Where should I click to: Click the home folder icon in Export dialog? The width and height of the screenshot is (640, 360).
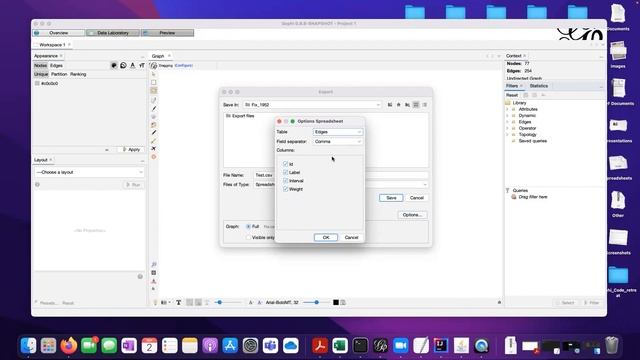point(399,105)
